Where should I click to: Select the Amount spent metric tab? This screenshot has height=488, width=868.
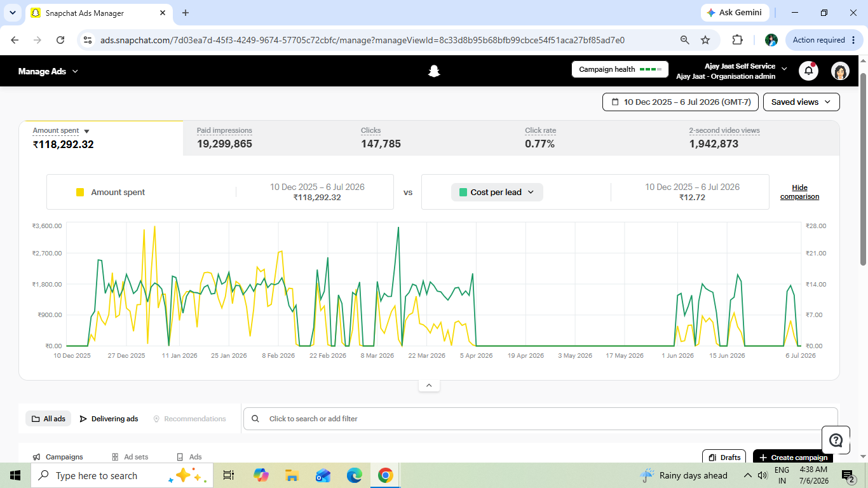tap(101, 138)
